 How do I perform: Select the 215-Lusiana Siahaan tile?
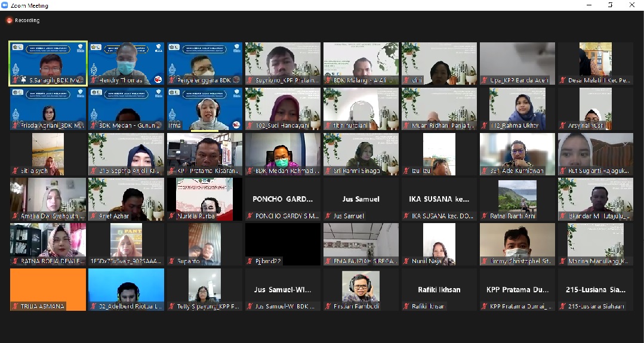click(595, 289)
